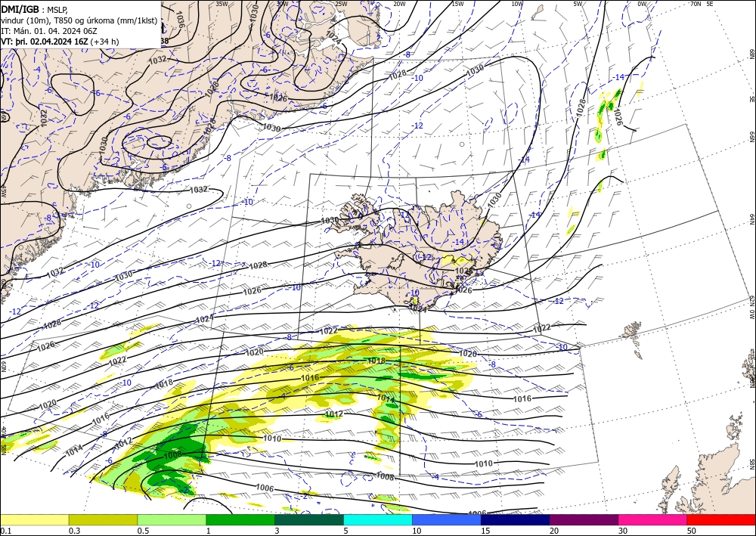The height and width of the screenshot is (536, 756).
Task: Pick the cyan 5–10 legend swatch
Action: (x=378, y=519)
